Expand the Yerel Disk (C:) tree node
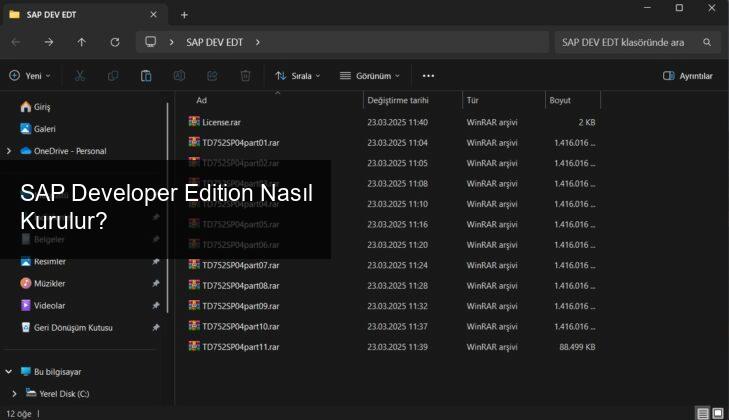This screenshot has height=420, width=729. [x=14, y=394]
